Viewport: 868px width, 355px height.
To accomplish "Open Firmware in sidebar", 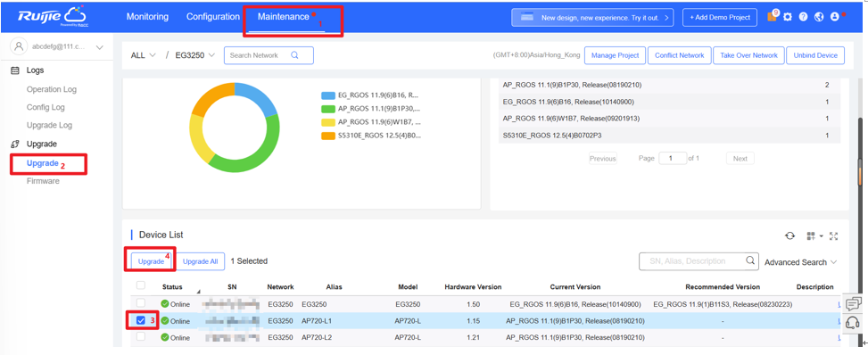I will 43,181.
